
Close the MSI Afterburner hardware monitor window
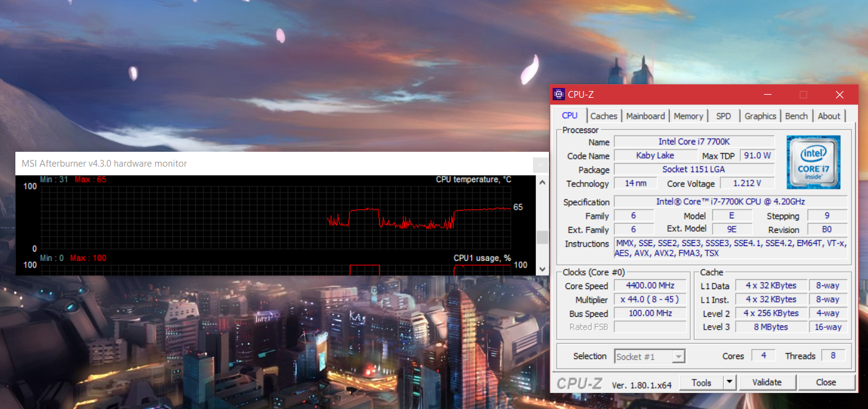[x=540, y=164]
